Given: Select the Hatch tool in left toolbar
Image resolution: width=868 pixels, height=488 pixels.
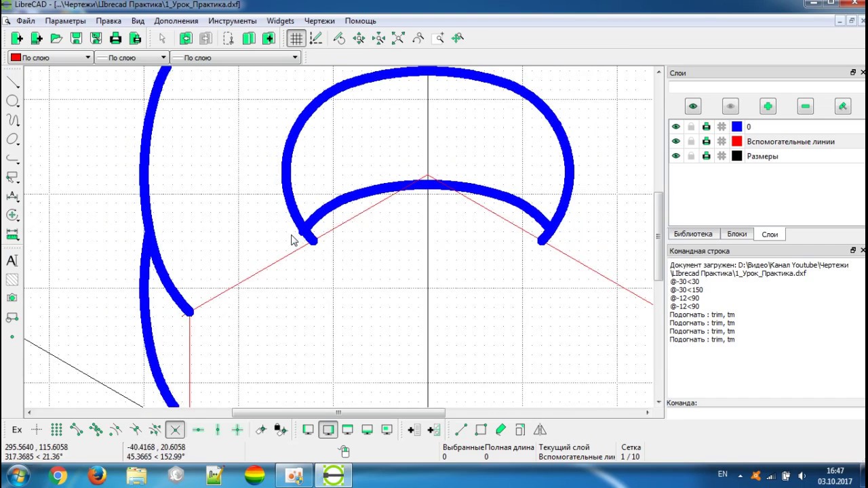Looking at the screenshot, I should pyautogui.click(x=12, y=280).
